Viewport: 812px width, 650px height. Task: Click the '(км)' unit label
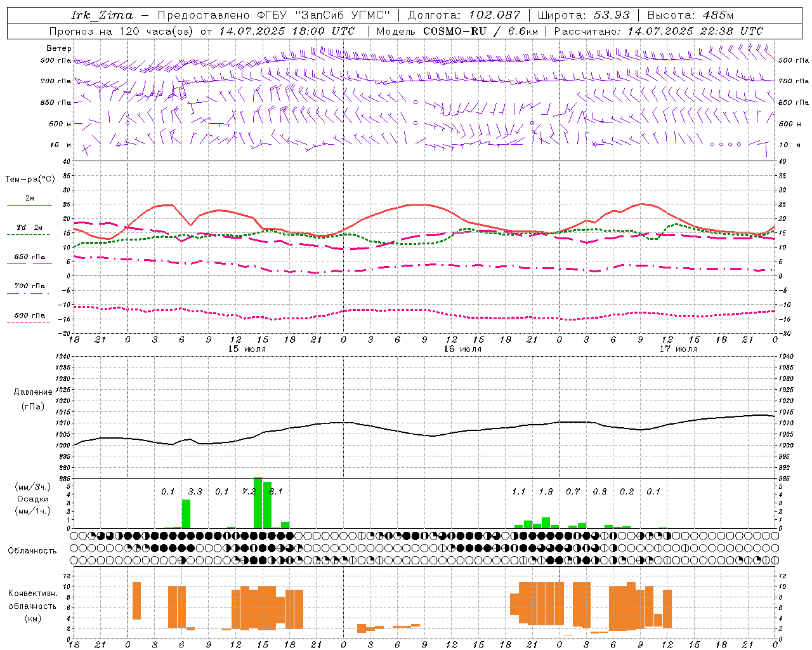tap(32, 618)
